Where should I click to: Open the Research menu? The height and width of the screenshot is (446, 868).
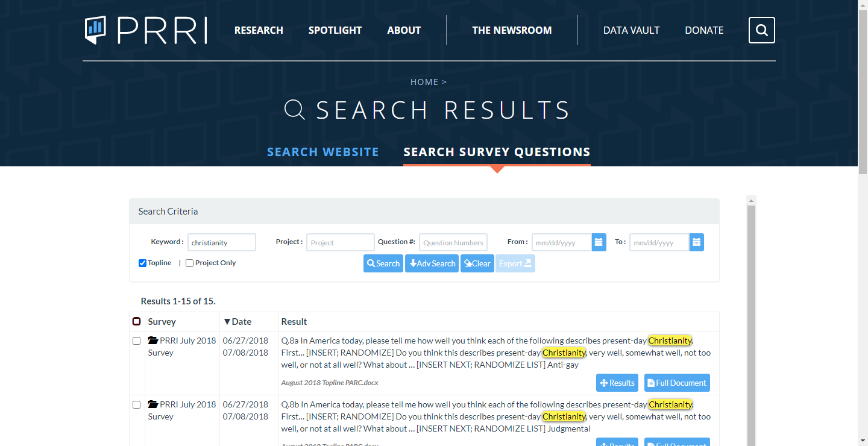(259, 30)
